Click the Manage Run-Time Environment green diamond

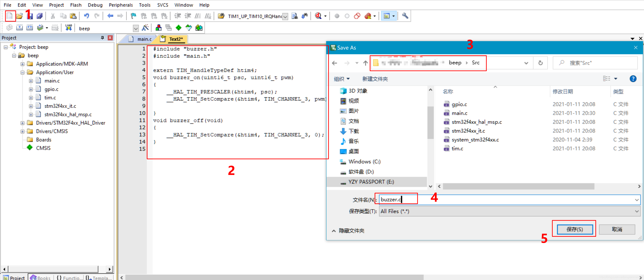(x=179, y=28)
